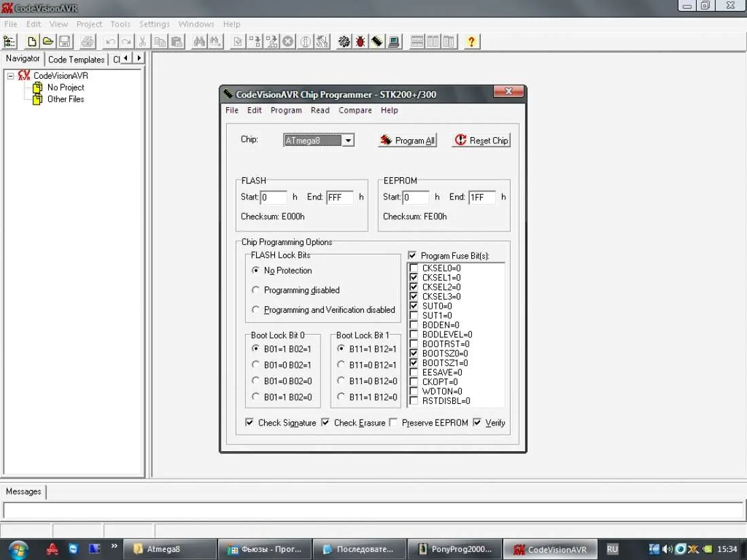747x560 pixels.
Task: Click the RU language indicator
Action: point(612,549)
